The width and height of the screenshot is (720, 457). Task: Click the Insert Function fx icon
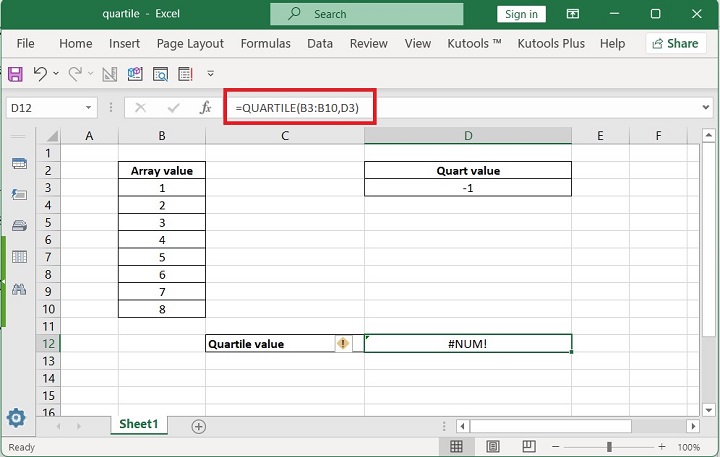[x=205, y=107]
